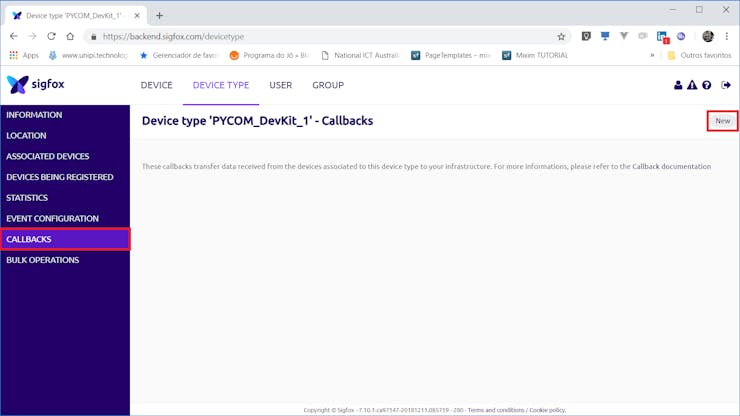The height and width of the screenshot is (416, 740).
Task: Click the logout arrow icon
Action: point(726,85)
